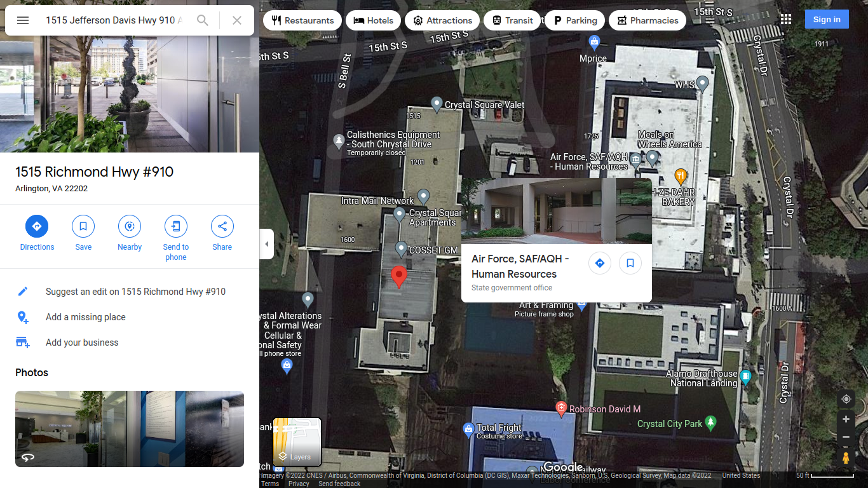Zoom out with the minus button
868x488 pixels.
[x=846, y=437]
